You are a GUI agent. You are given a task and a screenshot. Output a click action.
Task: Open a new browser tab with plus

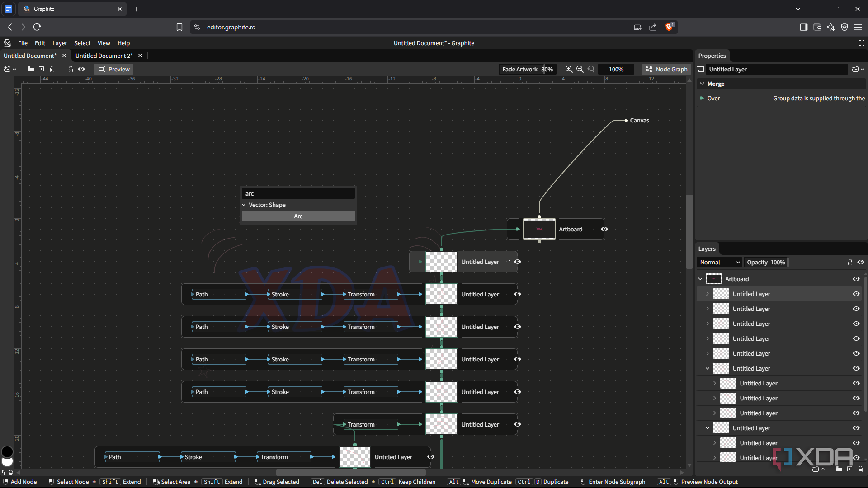pyautogui.click(x=137, y=9)
